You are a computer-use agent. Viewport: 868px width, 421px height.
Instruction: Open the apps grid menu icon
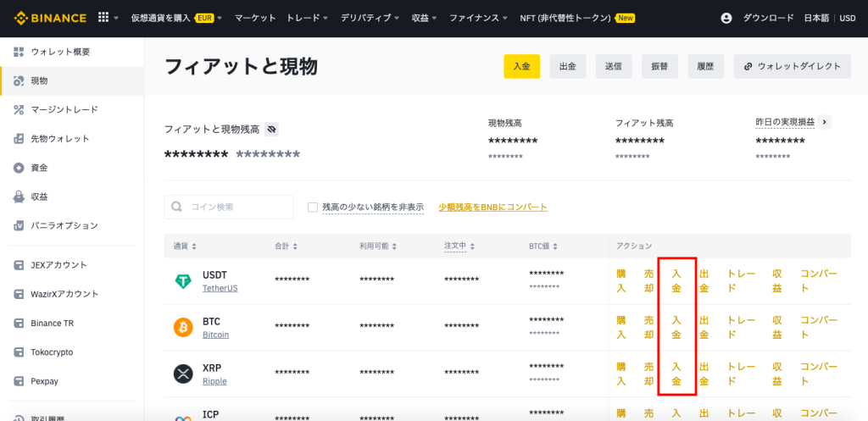(x=103, y=17)
